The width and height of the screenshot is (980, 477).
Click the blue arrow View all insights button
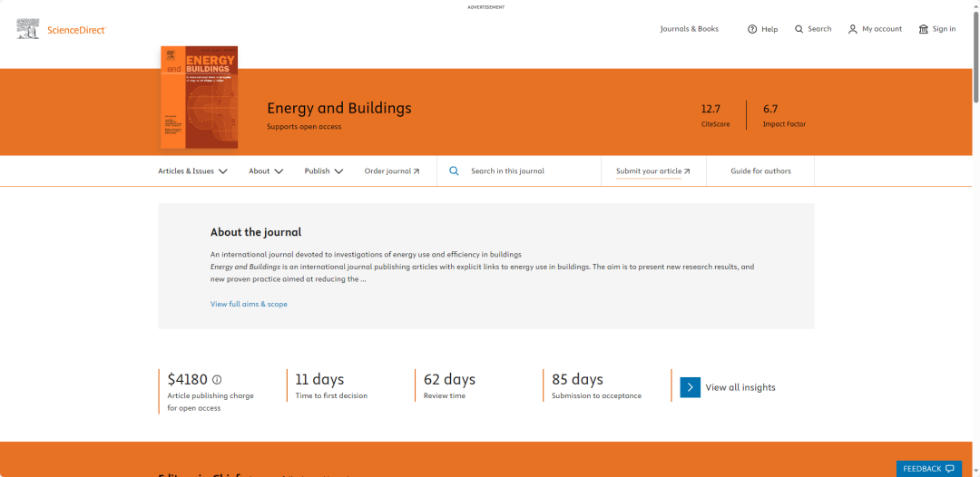[690, 387]
